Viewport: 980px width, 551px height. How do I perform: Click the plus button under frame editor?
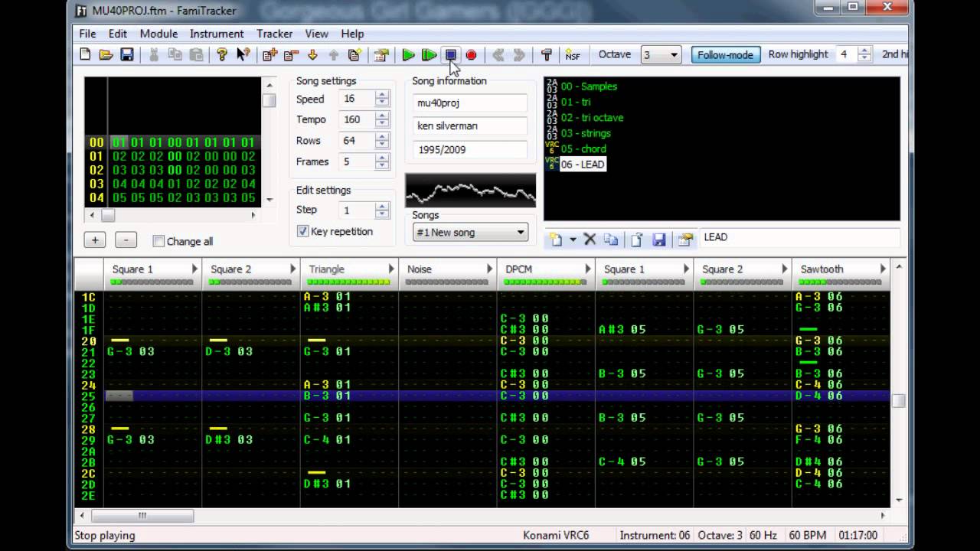94,240
